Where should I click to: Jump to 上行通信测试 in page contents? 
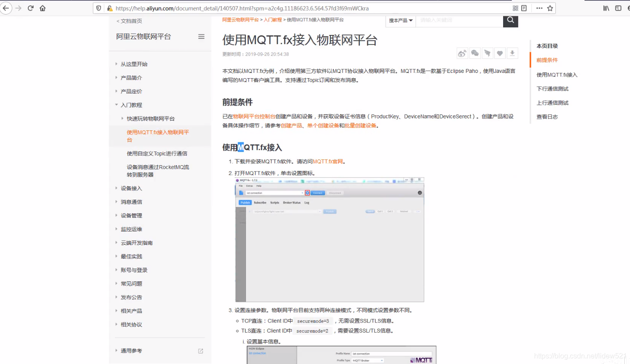(x=552, y=103)
